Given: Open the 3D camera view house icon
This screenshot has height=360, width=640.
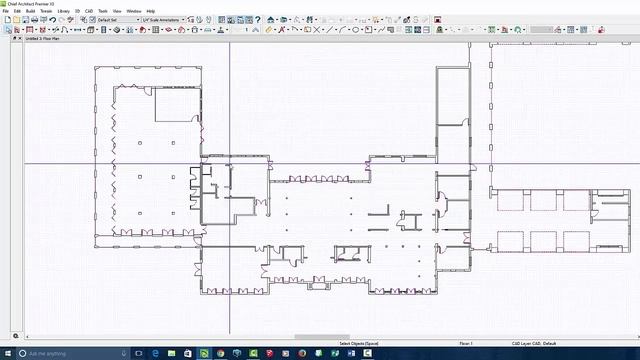Looking at the screenshot, I should point(271,20).
